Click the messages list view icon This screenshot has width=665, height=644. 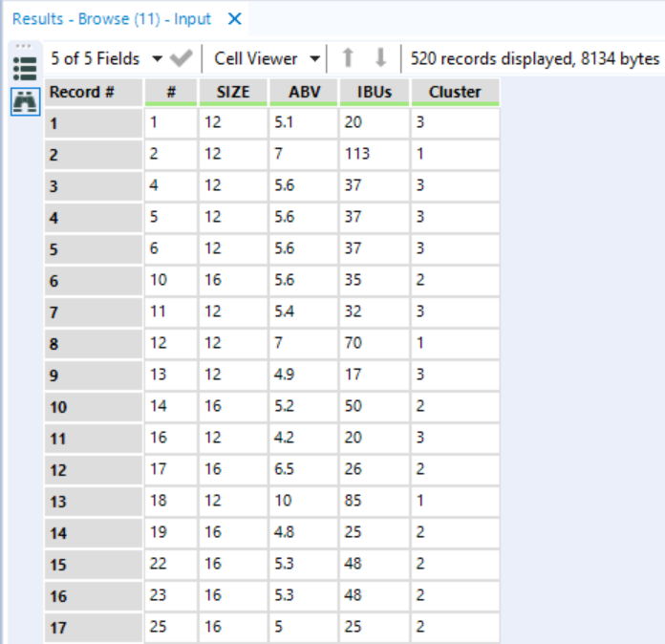pyautogui.click(x=24, y=69)
